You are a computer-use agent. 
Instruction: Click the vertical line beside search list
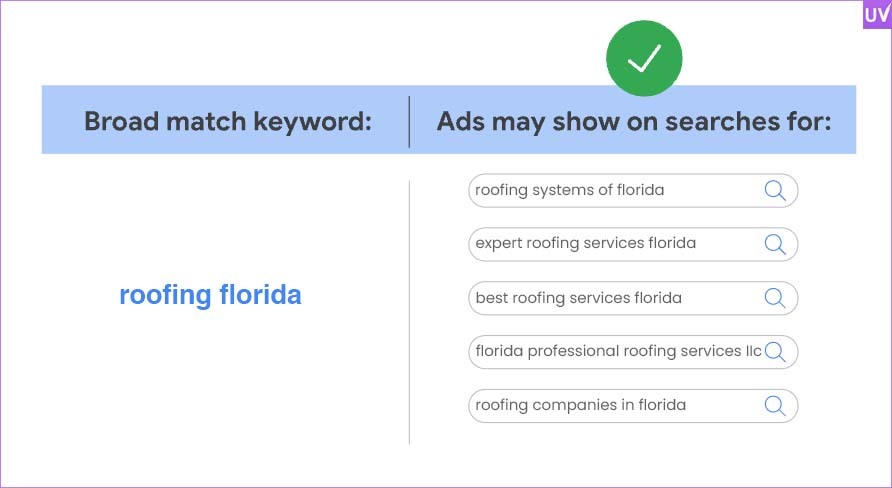[x=409, y=312]
